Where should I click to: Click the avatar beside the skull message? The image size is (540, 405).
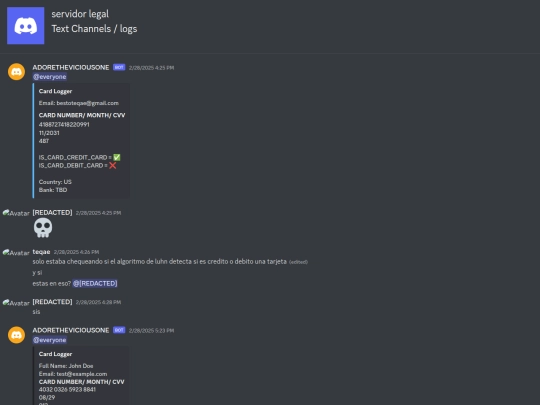16,213
